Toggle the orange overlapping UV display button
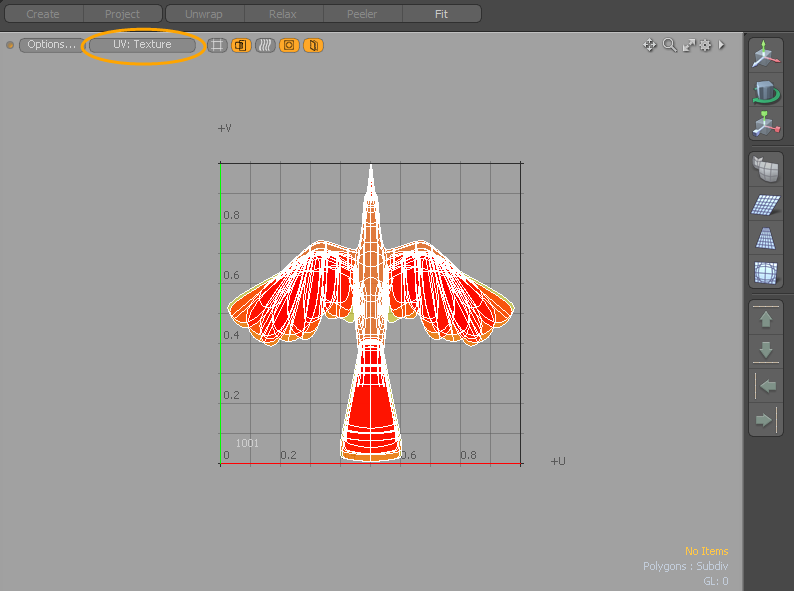Viewport: 794px width, 591px height. [x=241, y=45]
